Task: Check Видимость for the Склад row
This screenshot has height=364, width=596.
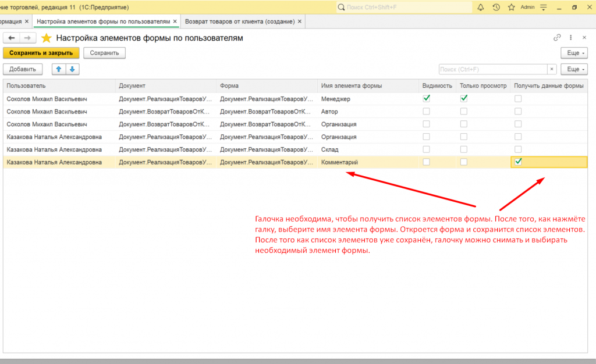Action: click(427, 149)
